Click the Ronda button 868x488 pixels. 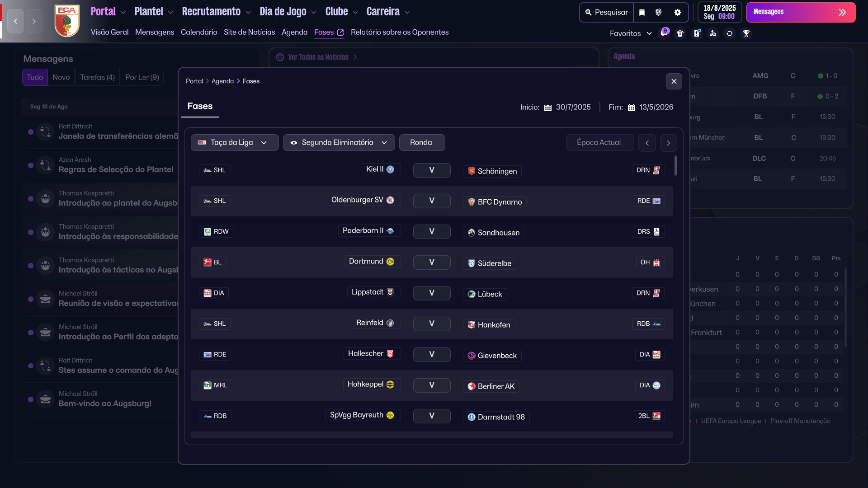click(421, 142)
